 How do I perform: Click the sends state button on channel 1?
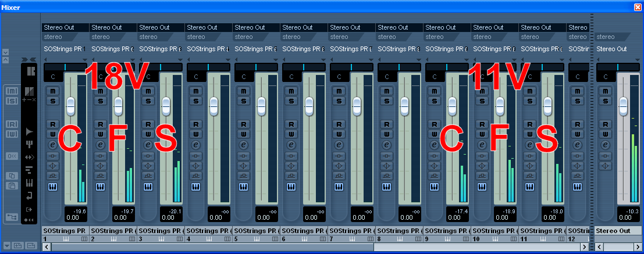[52, 176]
